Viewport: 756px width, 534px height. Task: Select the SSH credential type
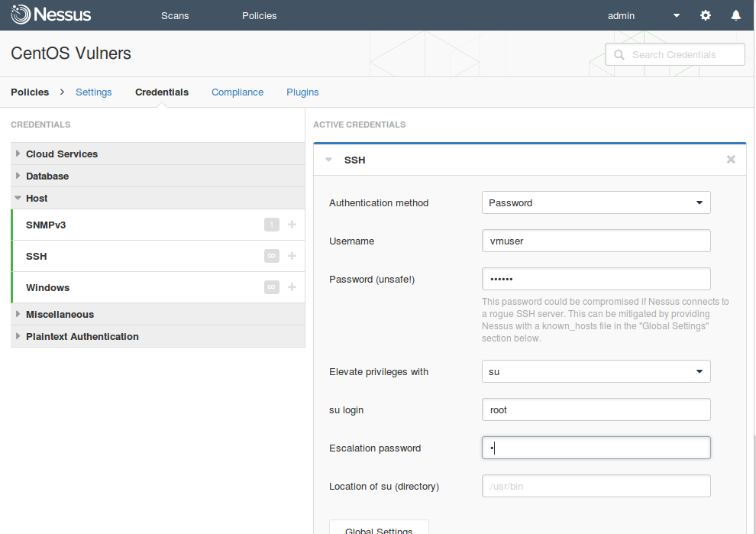[x=37, y=256]
